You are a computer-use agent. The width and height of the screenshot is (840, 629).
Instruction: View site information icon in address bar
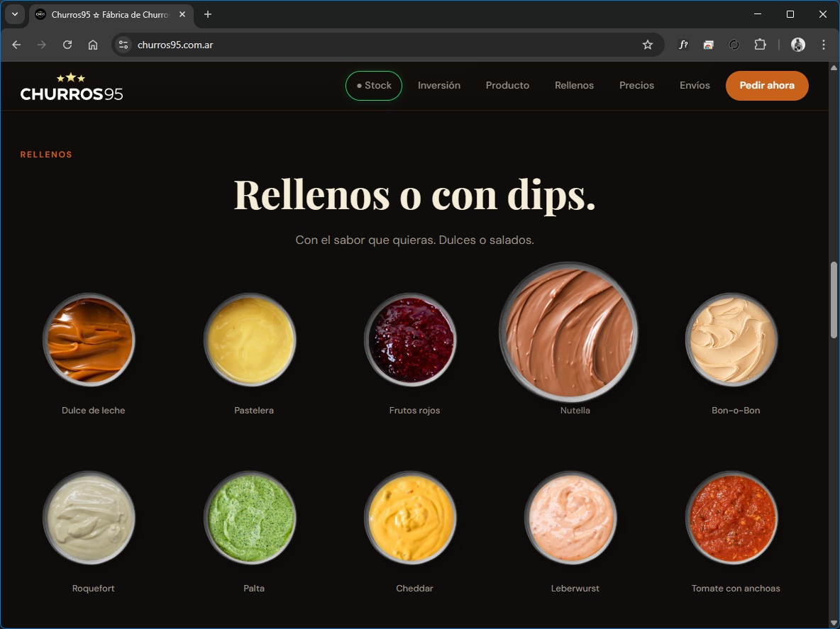[x=123, y=45]
